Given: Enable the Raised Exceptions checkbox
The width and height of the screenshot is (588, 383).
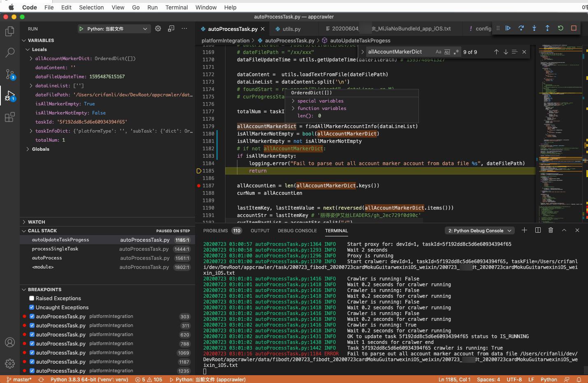Looking at the screenshot, I should (x=31, y=298).
